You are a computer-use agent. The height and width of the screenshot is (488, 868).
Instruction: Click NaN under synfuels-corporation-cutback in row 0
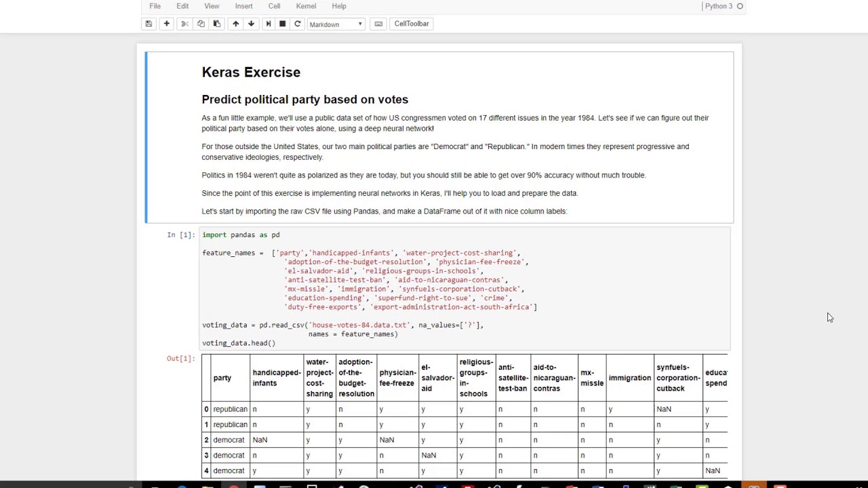pos(664,409)
